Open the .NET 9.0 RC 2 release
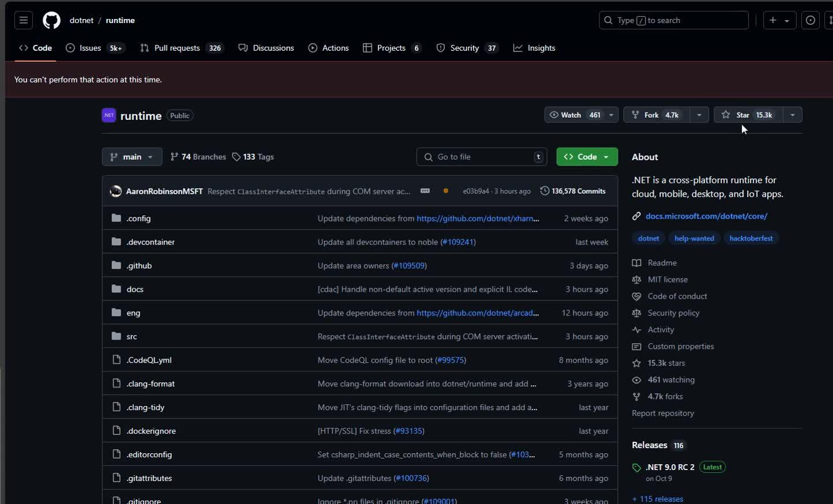This screenshot has width=833, height=504. click(x=670, y=467)
